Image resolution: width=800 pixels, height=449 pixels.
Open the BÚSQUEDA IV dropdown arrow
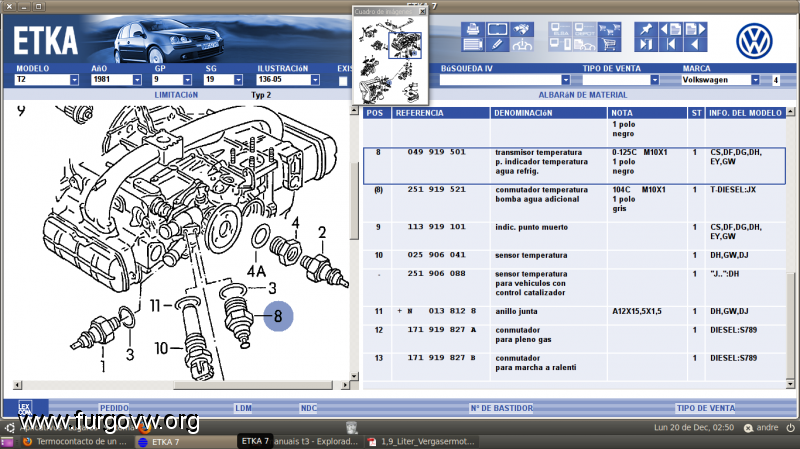565,80
